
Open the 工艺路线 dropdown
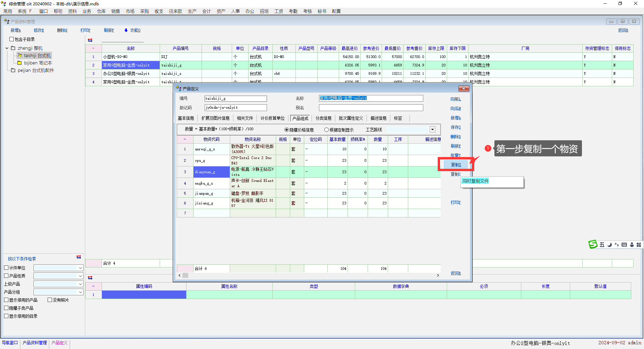coord(432,130)
